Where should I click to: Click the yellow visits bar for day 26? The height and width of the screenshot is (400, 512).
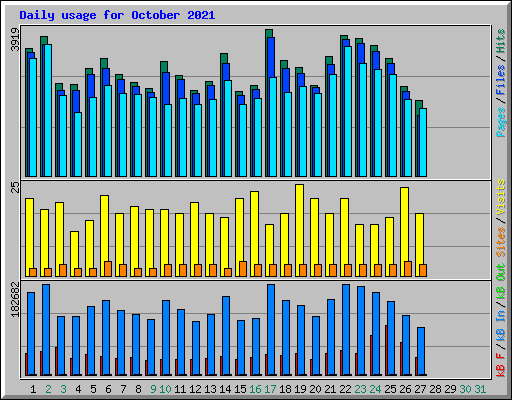pyautogui.click(x=404, y=232)
